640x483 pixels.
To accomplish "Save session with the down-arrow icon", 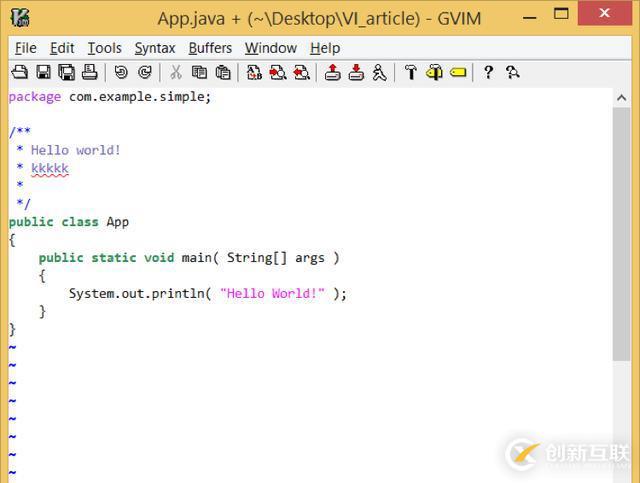I will (356, 72).
